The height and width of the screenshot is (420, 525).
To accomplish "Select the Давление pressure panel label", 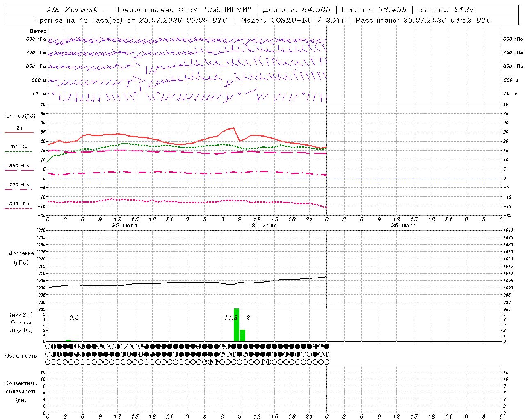I will click(21, 253).
